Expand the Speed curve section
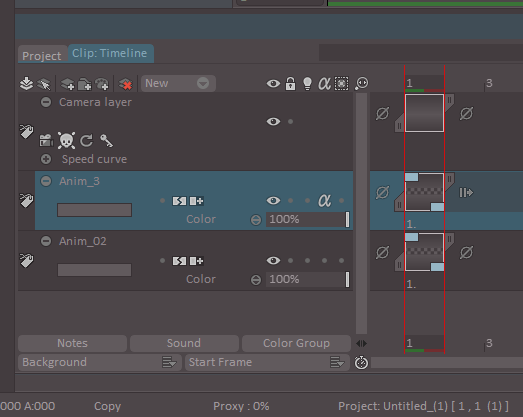Image resolution: width=523 pixels, height=417 pixels. pyautogui.click(x=46, y=159)
